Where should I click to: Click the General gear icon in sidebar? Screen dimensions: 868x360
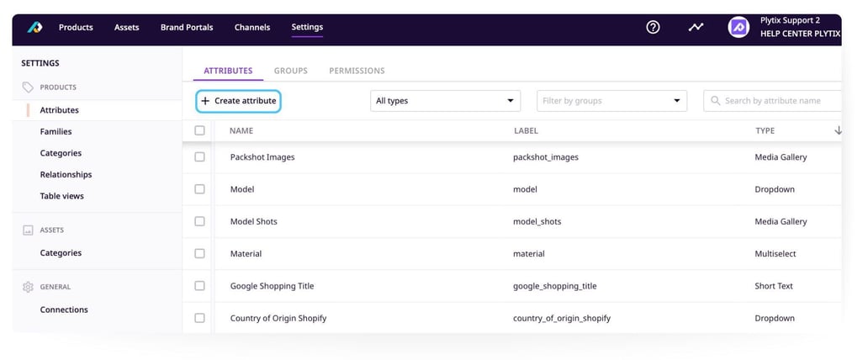coord(28,287)
